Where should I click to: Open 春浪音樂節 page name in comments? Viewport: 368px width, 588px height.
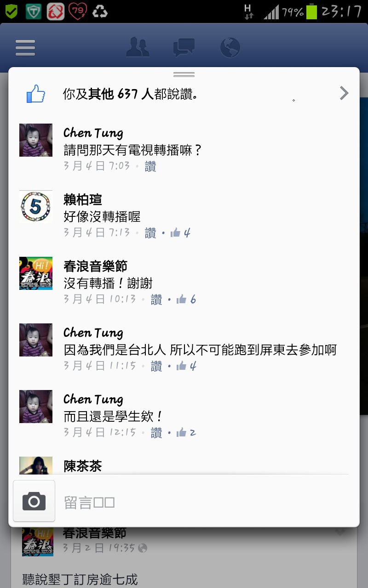[95, 266]
